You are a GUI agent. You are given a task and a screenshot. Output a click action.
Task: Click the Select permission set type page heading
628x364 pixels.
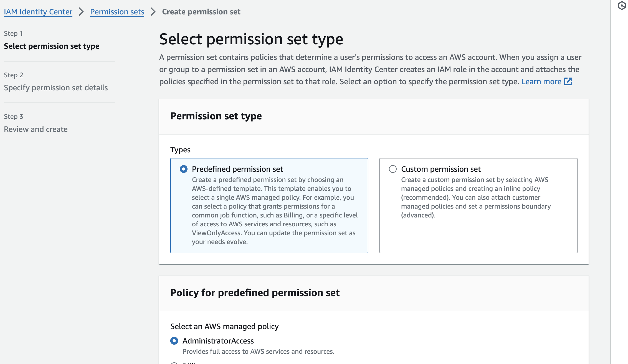click(x=251, y=39)
